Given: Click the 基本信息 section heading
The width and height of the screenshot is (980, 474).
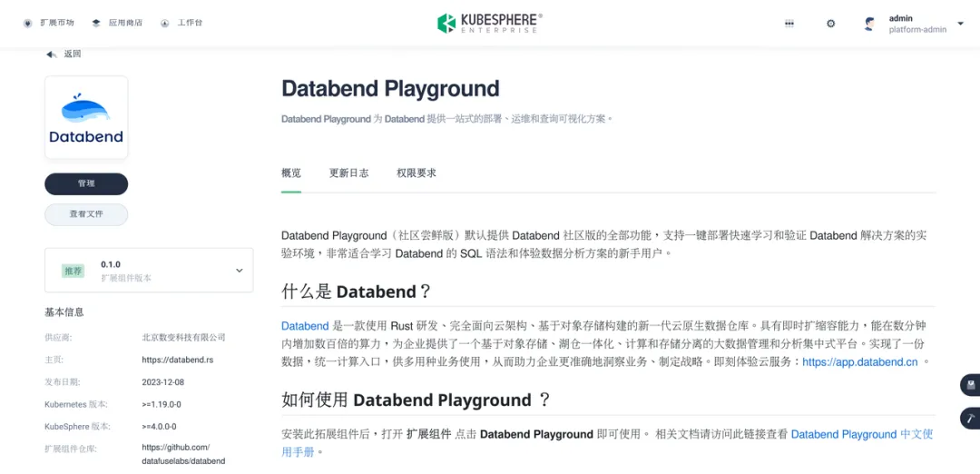Looking at the screenshot, I should click(x=64, y=311).
